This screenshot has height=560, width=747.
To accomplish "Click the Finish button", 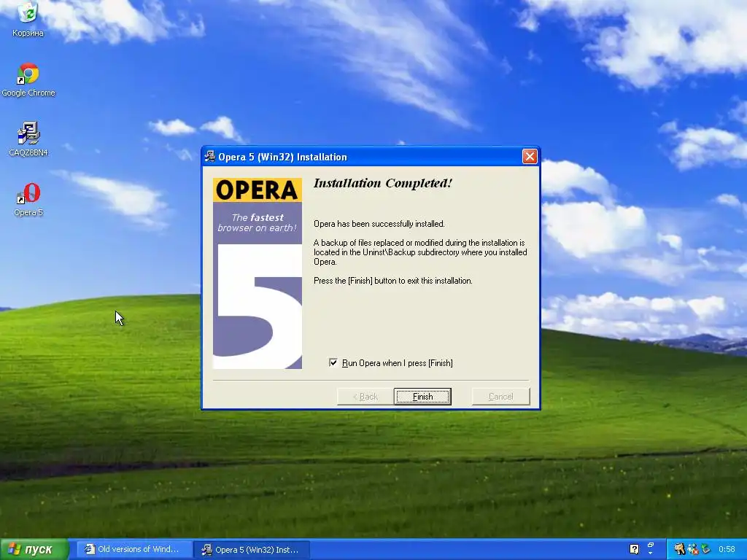I will pyautogui.click(x=422, y=396).
